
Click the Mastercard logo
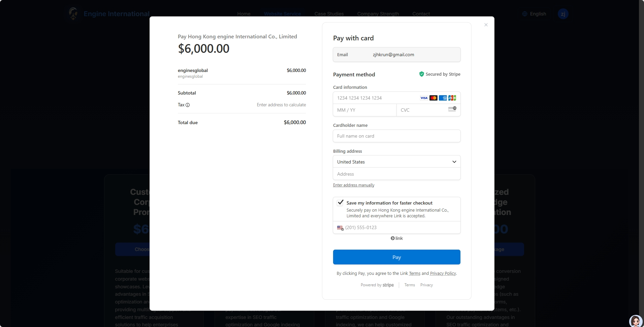point(433,98)
